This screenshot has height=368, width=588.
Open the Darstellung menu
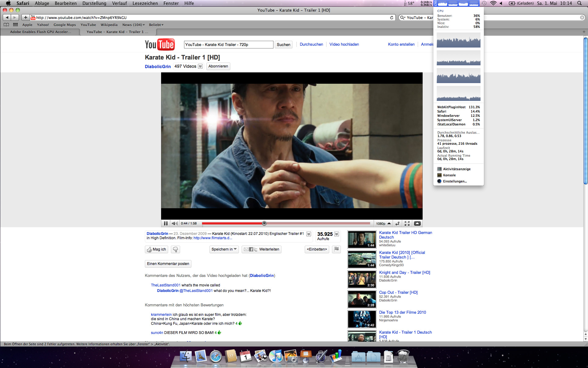click(x=94, y=3)
